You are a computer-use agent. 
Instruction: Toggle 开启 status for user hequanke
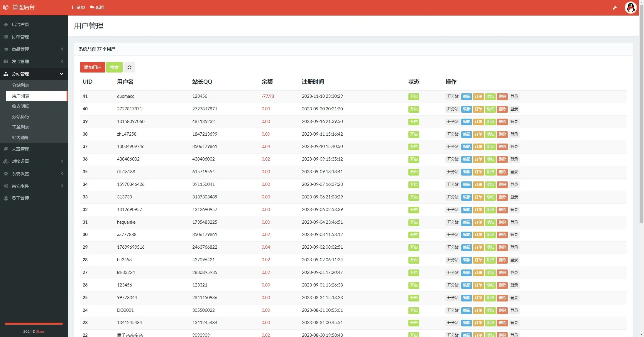[413, 223]
